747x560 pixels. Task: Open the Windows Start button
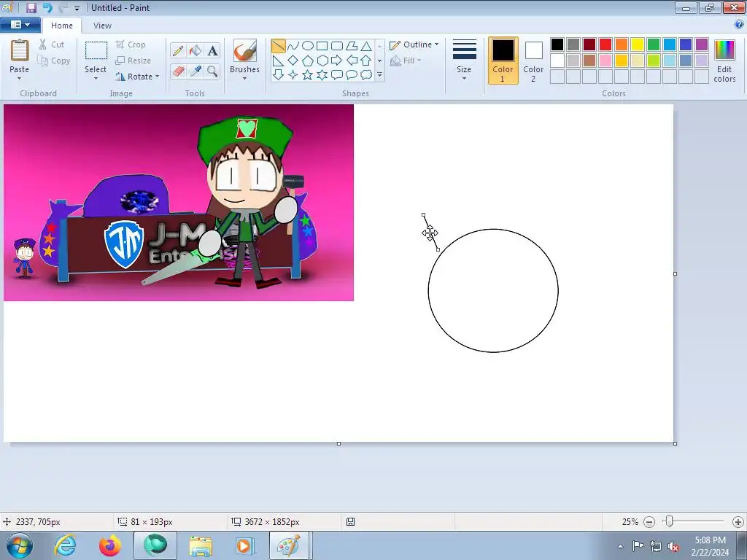pos(20,545)
